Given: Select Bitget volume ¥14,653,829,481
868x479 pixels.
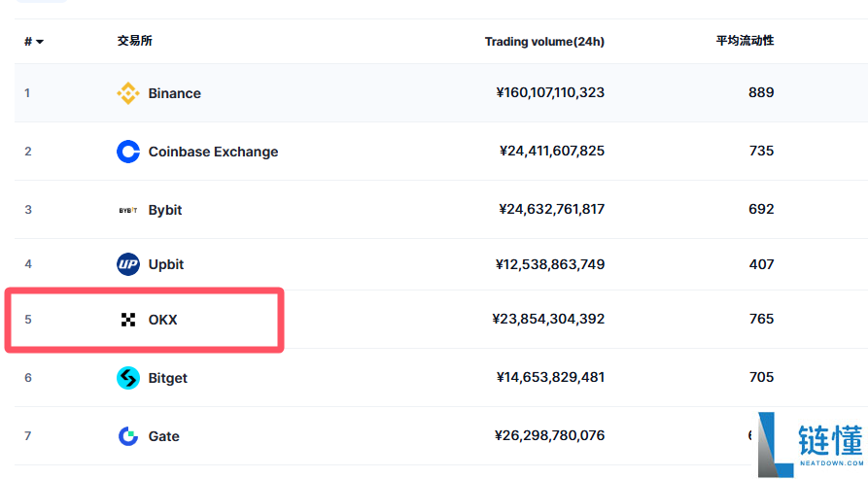Looking at the screenshot, I should [550, 377].
